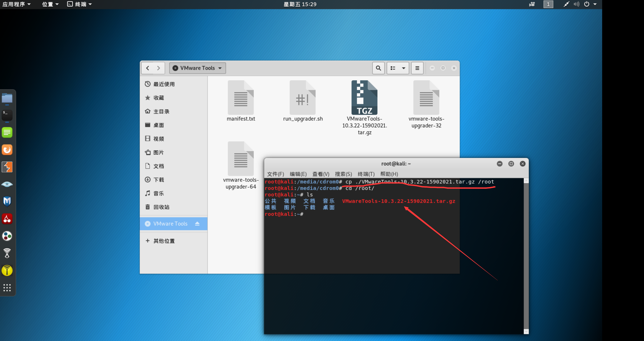Click the search icon in file manager
The height and width of the screenshot is (341, 644).
pyautogui.click(x=378, y=68)
